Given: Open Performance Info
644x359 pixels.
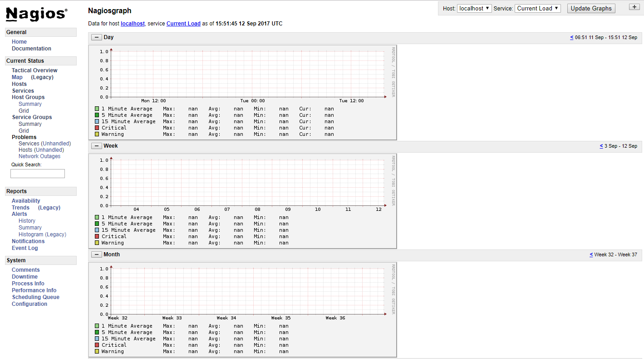Looking at the screenshot, I should 34,290.
